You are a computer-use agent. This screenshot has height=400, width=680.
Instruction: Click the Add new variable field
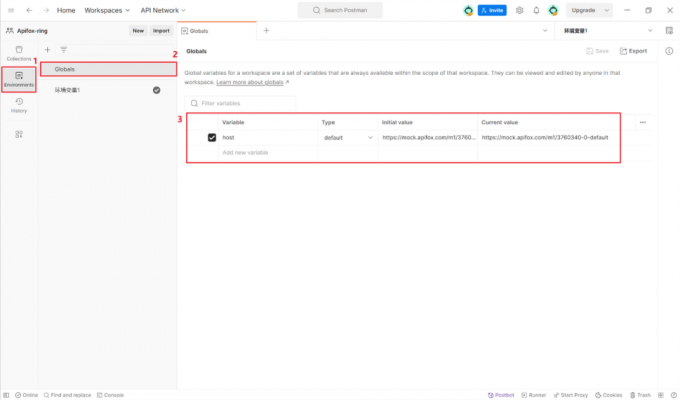tap(268, 153)
